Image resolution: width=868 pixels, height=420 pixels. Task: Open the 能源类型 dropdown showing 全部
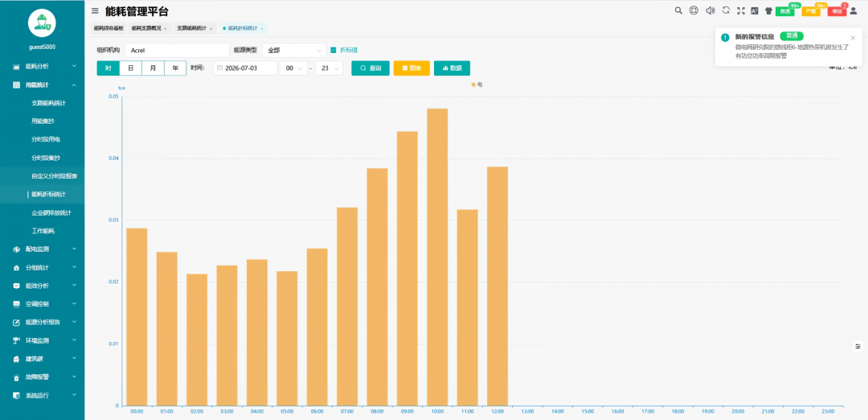294,51
